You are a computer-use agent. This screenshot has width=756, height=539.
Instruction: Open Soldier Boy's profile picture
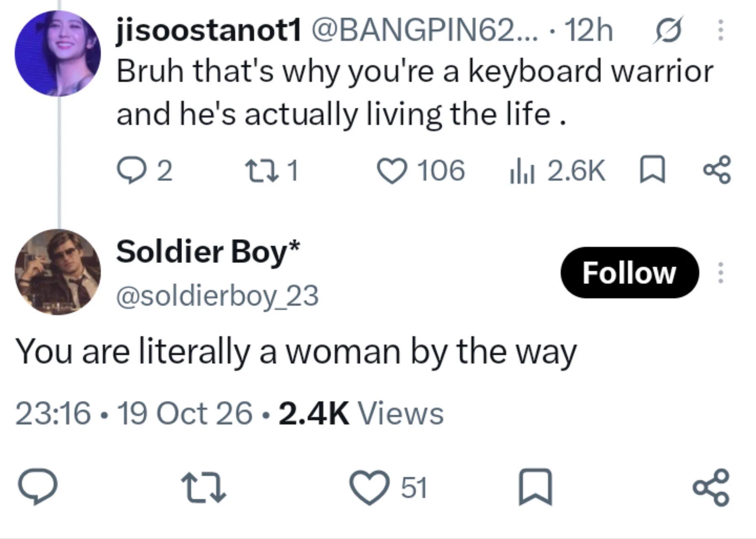58,272
